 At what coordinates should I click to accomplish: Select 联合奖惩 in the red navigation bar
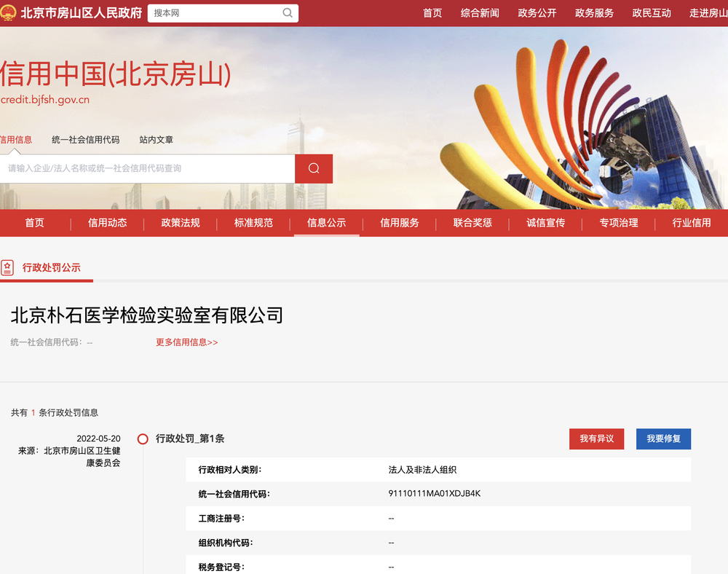(473, 224)
